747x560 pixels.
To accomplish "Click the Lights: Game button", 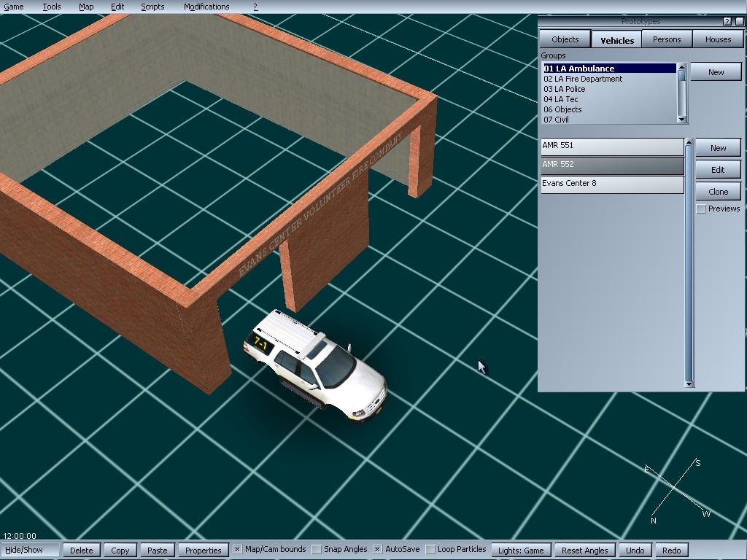I will [521, 550].
